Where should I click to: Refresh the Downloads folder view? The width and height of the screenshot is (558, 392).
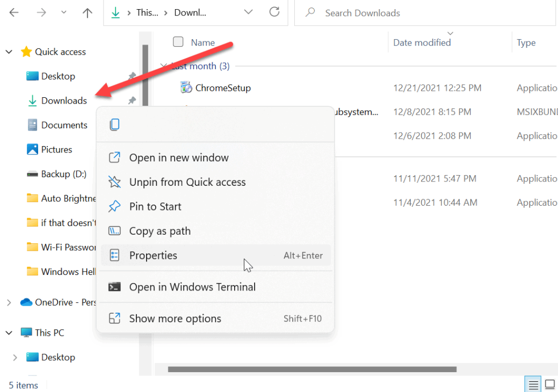coord(274,12)
